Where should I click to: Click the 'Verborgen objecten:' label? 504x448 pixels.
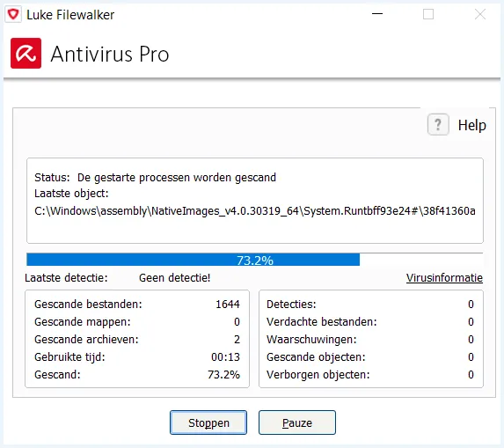pos(318,375)
